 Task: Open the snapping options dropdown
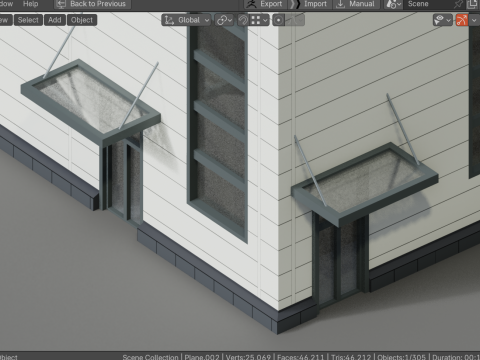coord(259,20)
